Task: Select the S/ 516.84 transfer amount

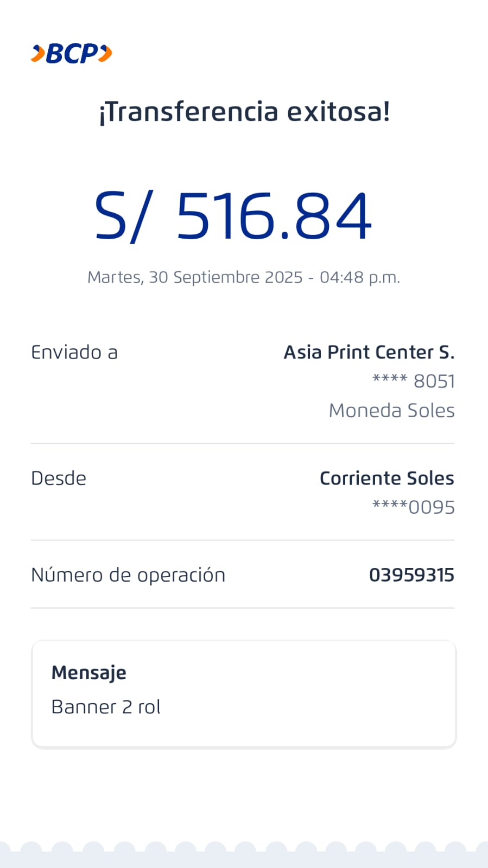Action: click(233, 216)
